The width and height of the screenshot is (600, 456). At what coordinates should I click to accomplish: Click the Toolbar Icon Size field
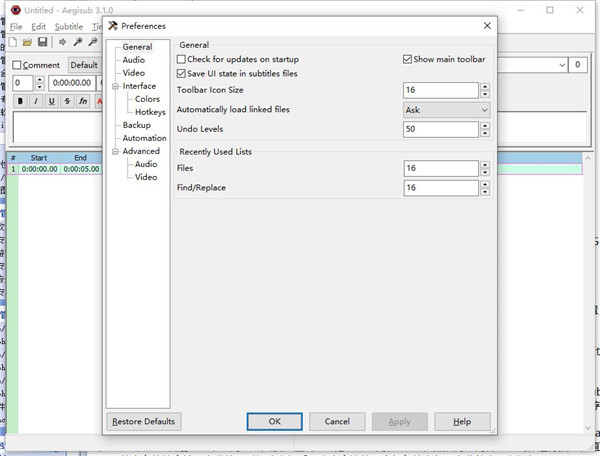(441, 90)
